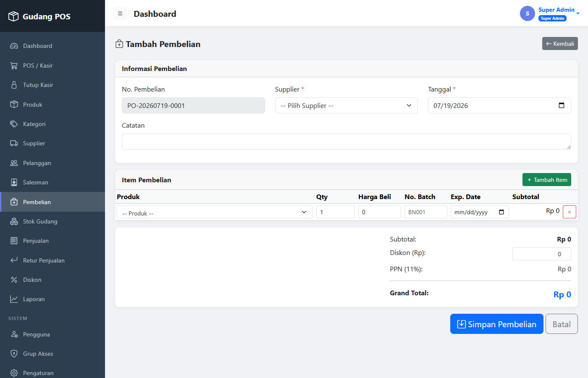This screenshot has height=378, width=588.
Task: Click the Kategori tag icon
Action: tap(14, 124)
